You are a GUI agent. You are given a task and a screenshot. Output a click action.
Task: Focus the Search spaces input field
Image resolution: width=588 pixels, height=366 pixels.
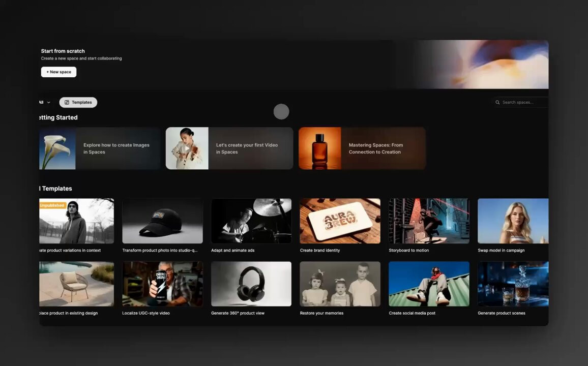click(521, 102)
